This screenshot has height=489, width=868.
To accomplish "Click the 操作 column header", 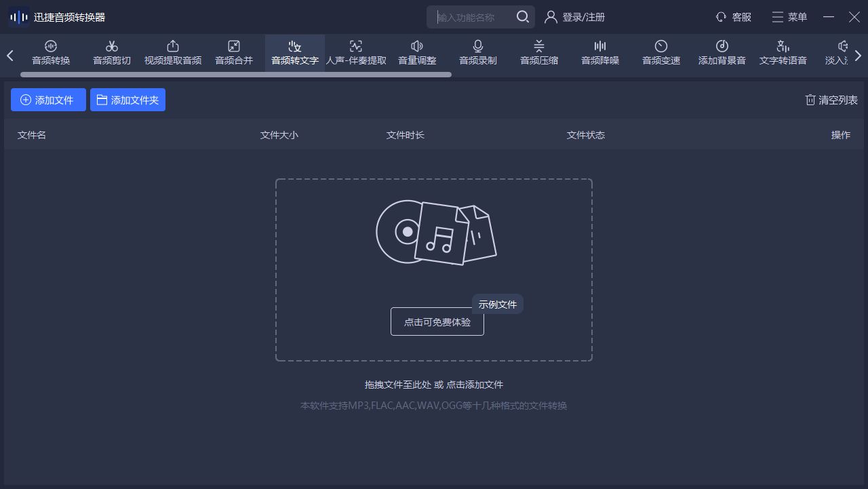I will click(x=841, y=135).
